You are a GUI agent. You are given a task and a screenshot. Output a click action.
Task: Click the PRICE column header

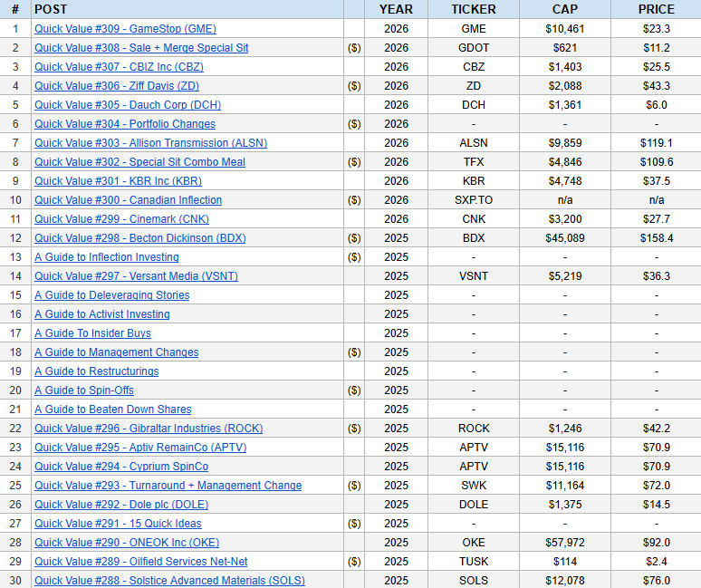coord(657,9)
